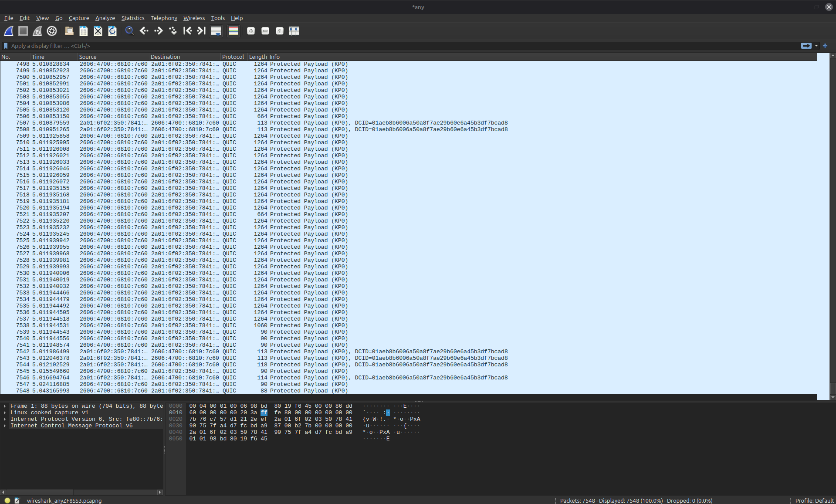Screen dimensions: 836x504
Task: Open capture file properties from the status bar icon
Action: 17,501
